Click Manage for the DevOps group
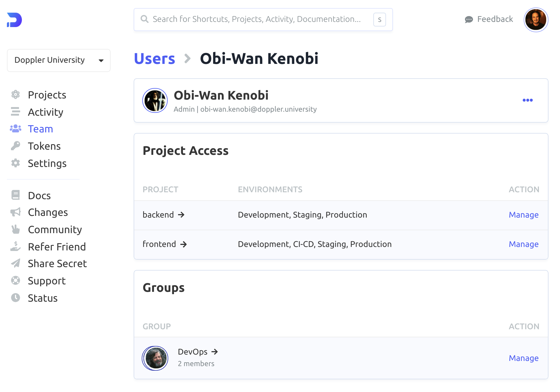Image resolution: width=560 pixels, height=392 pixels. click(x=523, y=358)
